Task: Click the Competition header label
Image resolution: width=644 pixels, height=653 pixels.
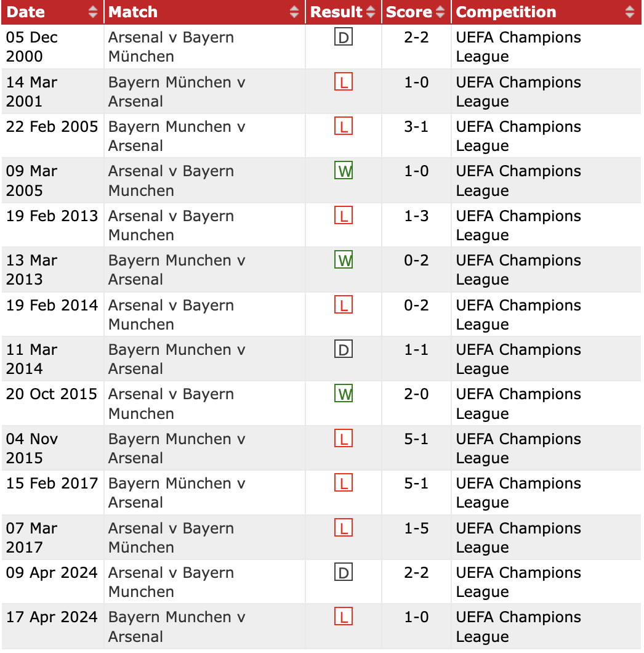Action: coord(505,12)
